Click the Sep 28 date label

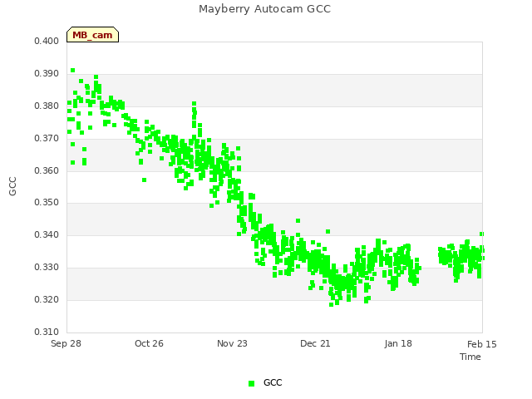[x=66, y=343]
